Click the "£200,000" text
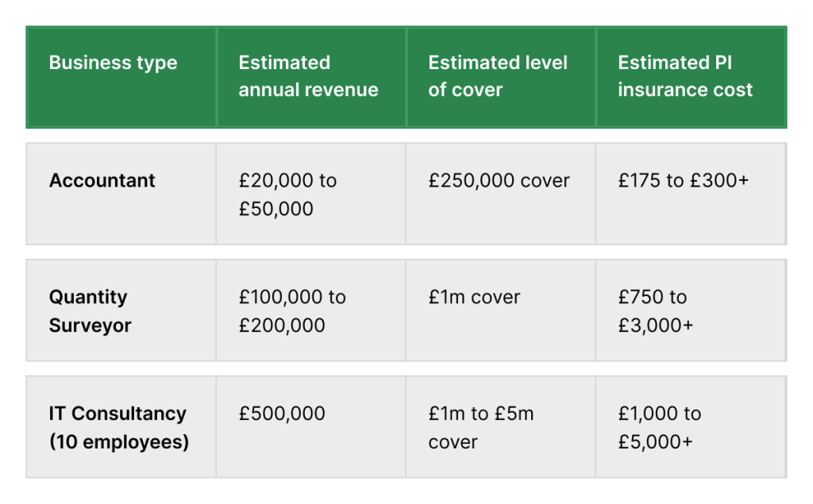813x504 pixels. click(x=282, y=325)
